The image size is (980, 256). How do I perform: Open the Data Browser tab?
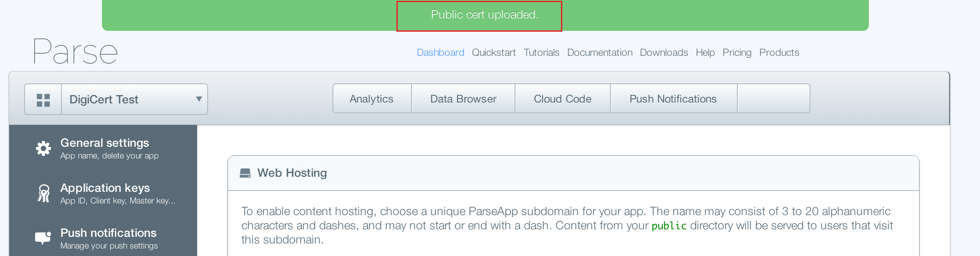point(463,99)
